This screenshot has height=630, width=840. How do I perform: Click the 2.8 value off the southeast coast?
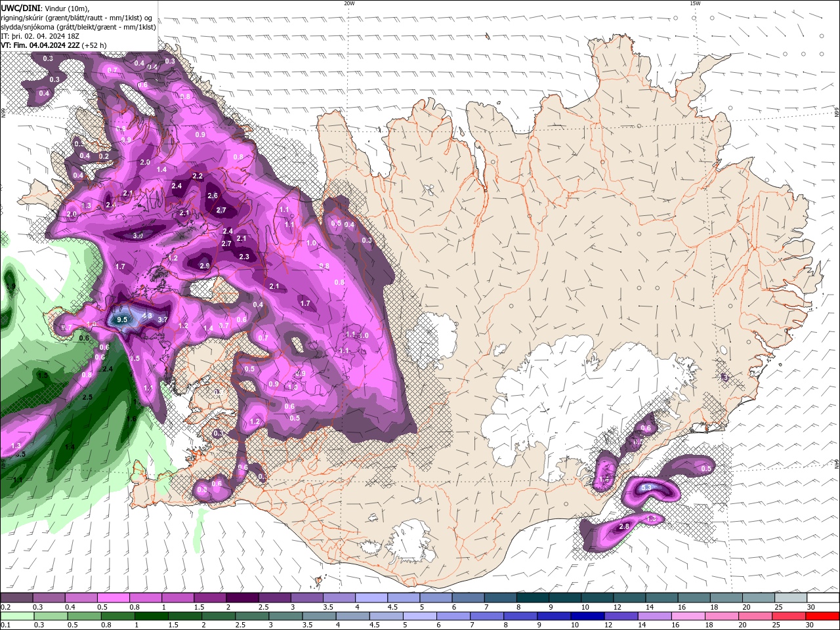pyautogui.click(x=624, y=526)
